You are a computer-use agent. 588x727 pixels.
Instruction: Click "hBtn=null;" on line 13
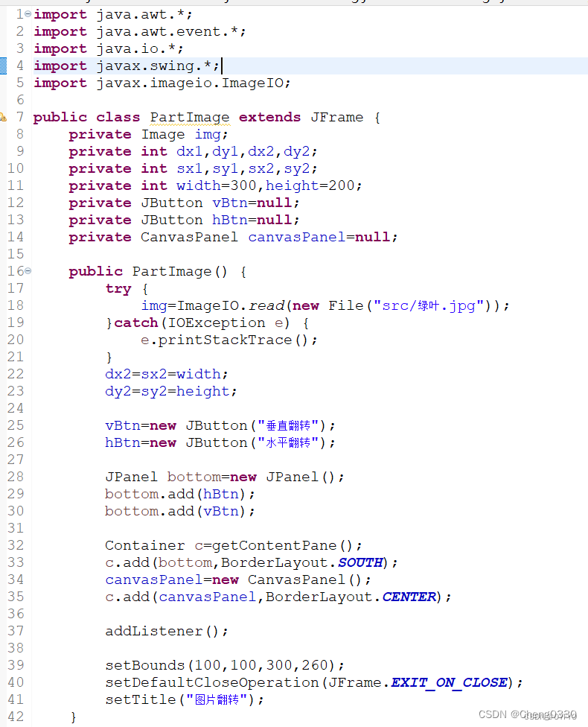coord(256,220)
